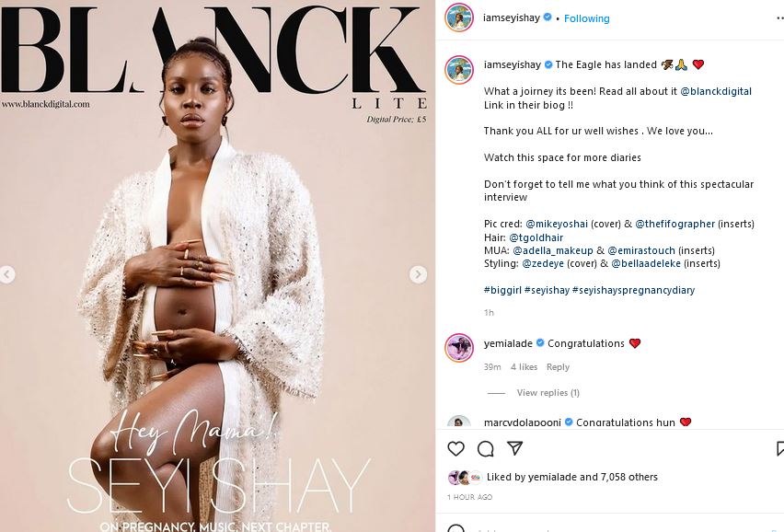Open post options with the three dots
This screenshot has width=784, height=532.
click(779, 18)
